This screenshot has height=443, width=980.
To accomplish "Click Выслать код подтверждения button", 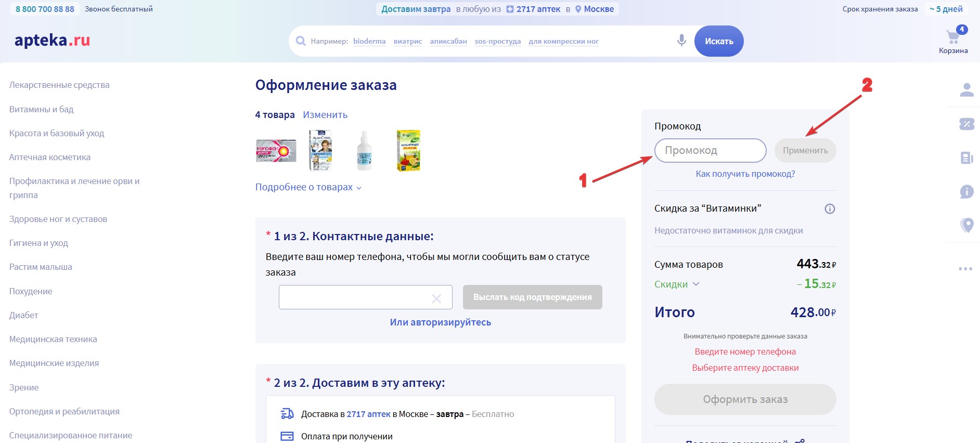I will point(532,297).
